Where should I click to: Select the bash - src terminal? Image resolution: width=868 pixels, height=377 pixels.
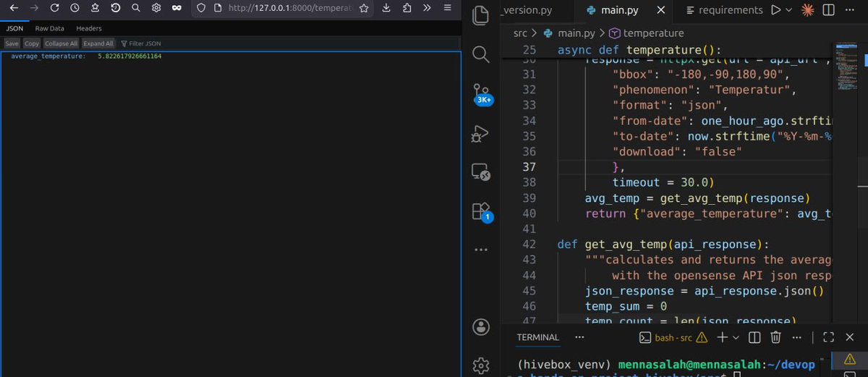673,337
